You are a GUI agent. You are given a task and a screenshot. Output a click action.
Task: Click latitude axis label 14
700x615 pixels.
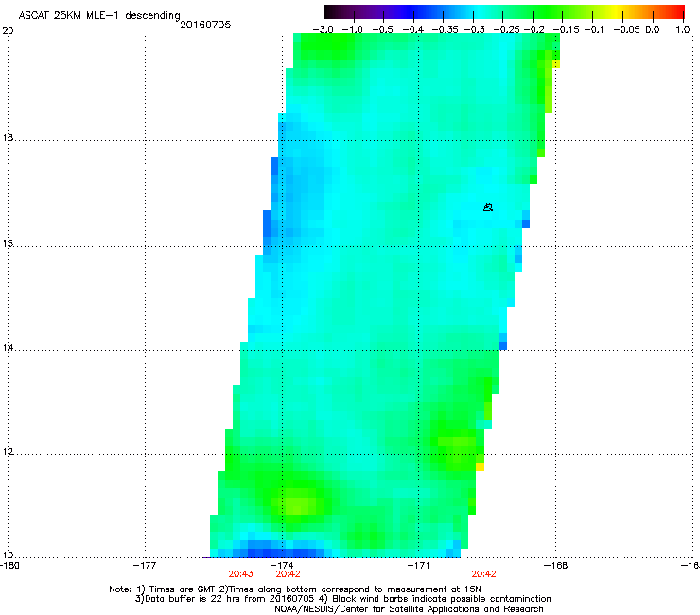coord(8,347)
